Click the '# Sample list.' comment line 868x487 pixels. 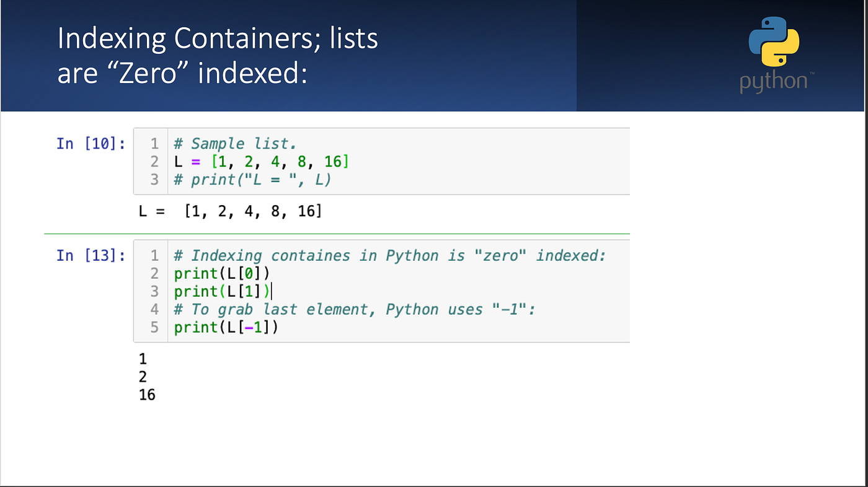click(235, 144)
